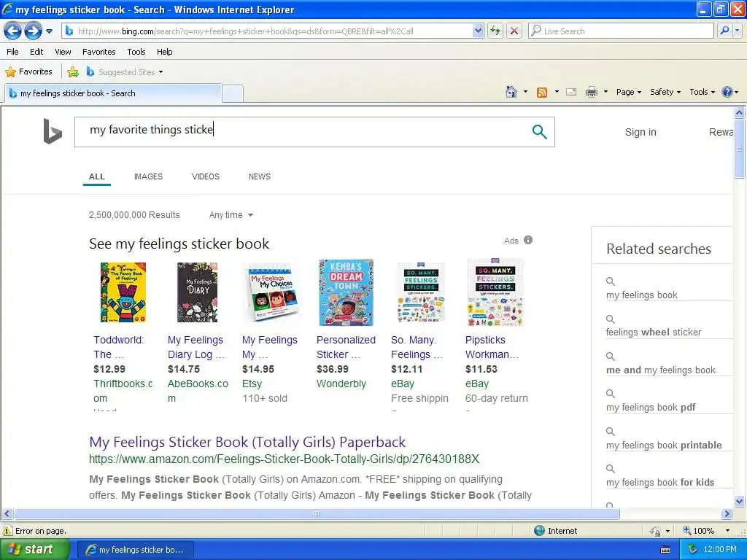Viewport: 747px width, 560px height.
Task: Click the vertical scrollbar down arrow
Action: click(740, 502)
